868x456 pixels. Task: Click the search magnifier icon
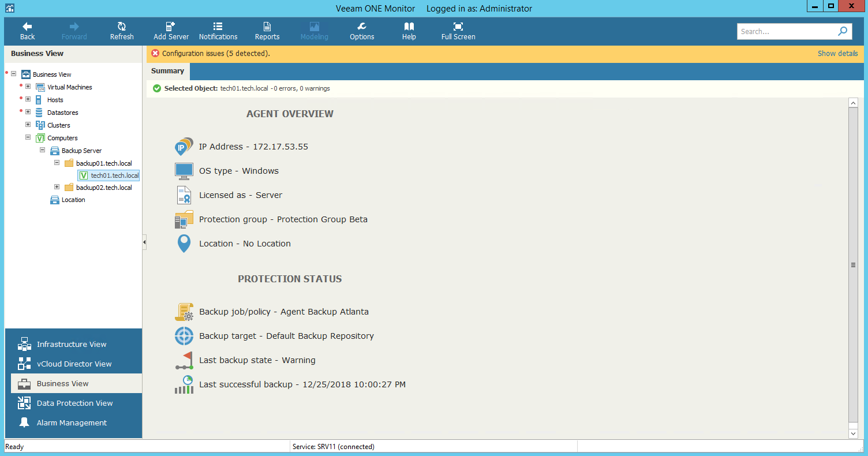[x=843, y=31]
